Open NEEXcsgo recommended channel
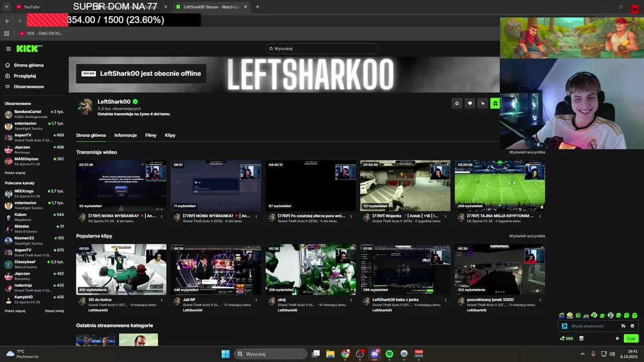The width and height of the screenshot is (644, 362). click(34, 194)
